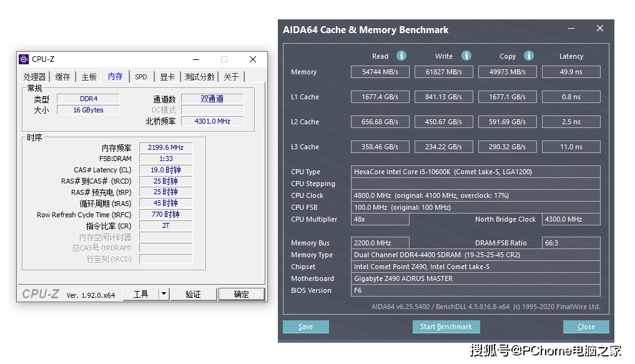Minimize the AIDA64 benchmark window
The image size is (635, 364).
[571, 28]
